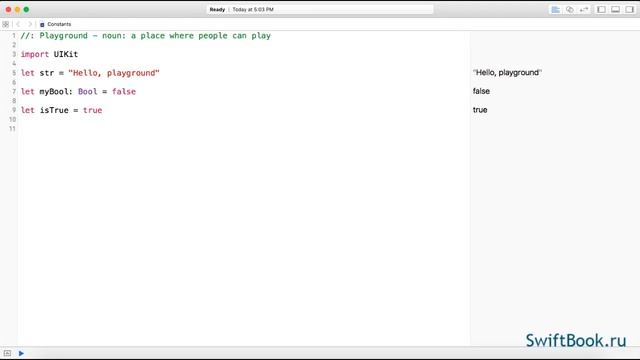Viewport: 640px width, 360px height.
Task: Go back with the left chevron
Action: (18, 24)
